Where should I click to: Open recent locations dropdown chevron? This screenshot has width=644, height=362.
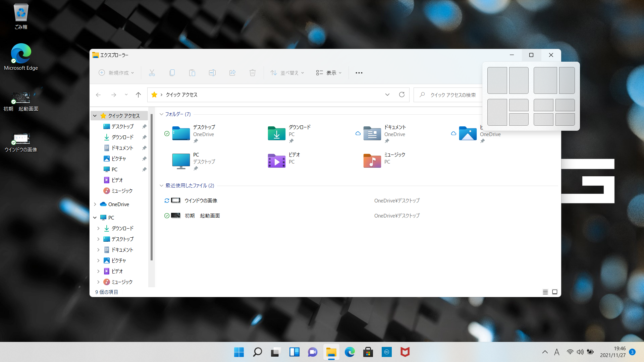[126, 95]
